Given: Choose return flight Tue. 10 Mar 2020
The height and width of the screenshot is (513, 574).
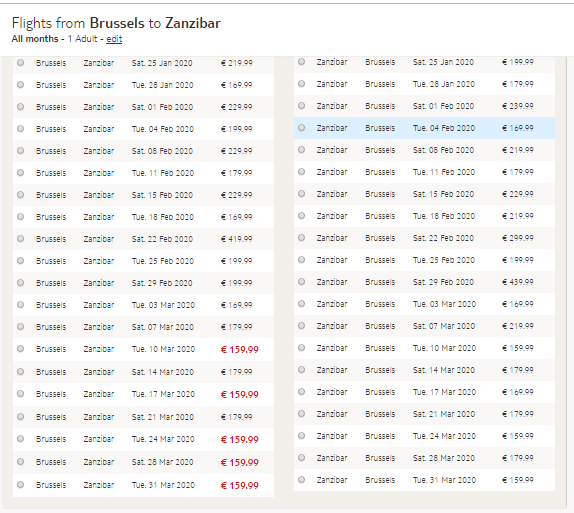Looking at the screenshot, I should (301, 347).
